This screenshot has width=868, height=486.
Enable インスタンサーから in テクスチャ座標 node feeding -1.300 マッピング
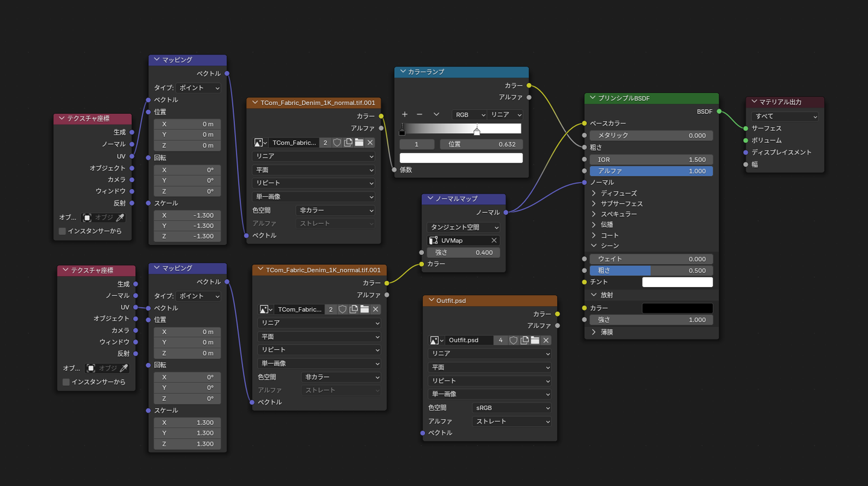pos(62,231)
